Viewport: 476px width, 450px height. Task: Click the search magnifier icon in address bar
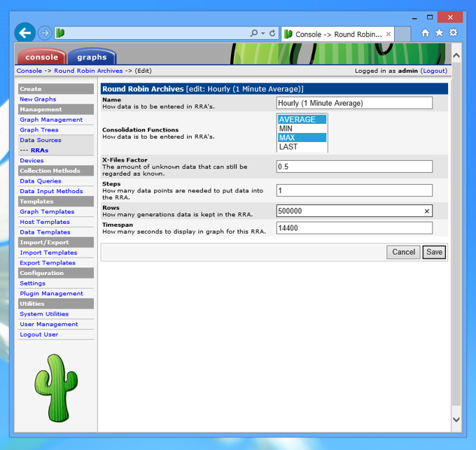(254, 33)
